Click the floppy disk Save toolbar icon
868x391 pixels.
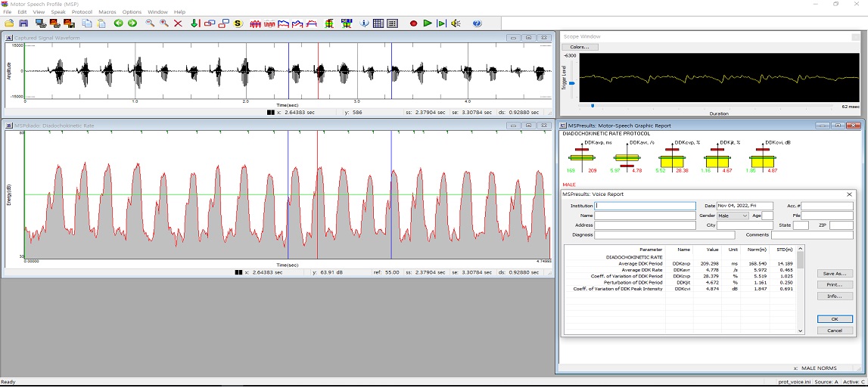[x=23, y=23]
